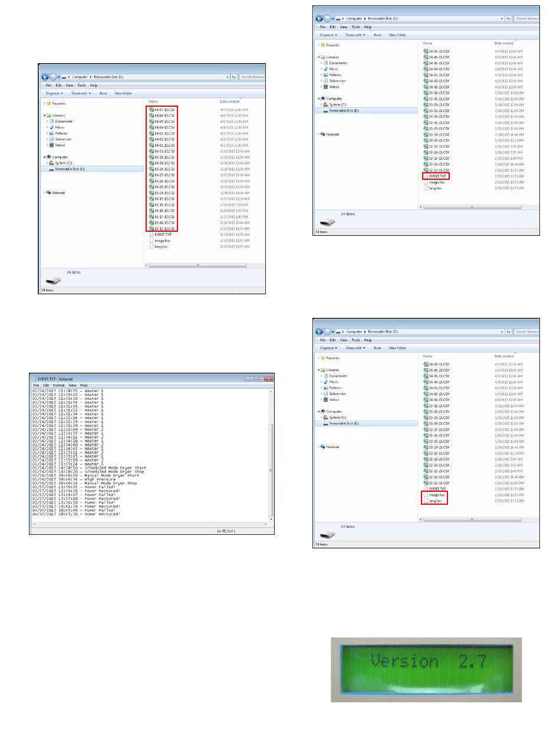This screenshot has height=743, width=560.
Task: Select red-outlined image.hex file
Action: [437, 495]
